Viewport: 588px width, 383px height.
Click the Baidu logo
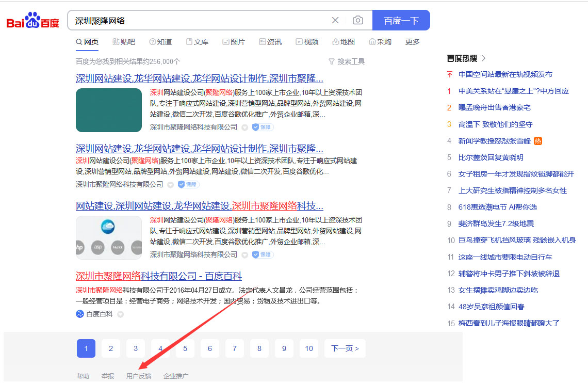point(32,21)
